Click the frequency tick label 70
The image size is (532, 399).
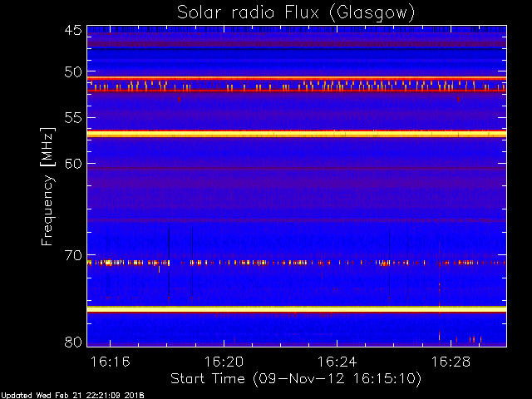[x=73, y=255]
